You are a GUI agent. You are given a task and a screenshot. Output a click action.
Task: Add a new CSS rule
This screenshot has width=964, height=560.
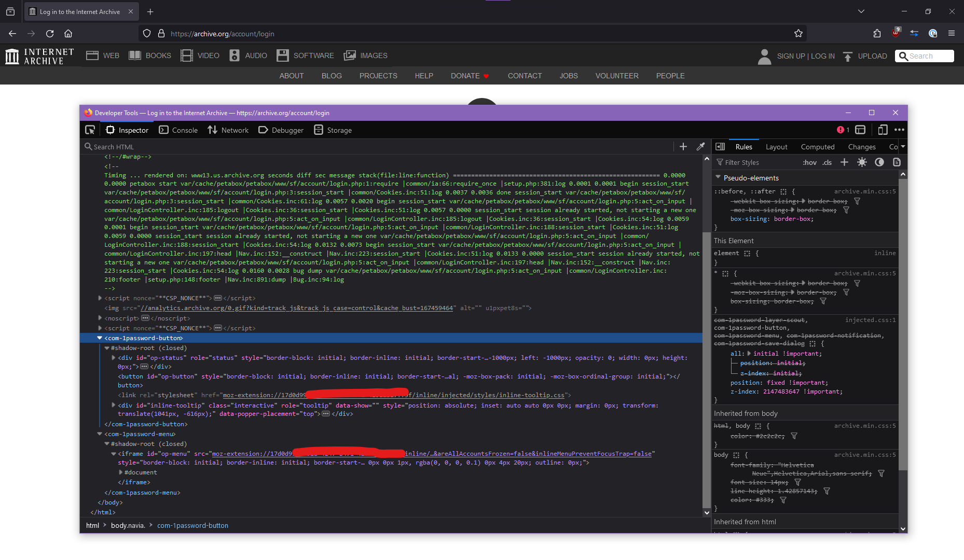[x=844, y=162]
